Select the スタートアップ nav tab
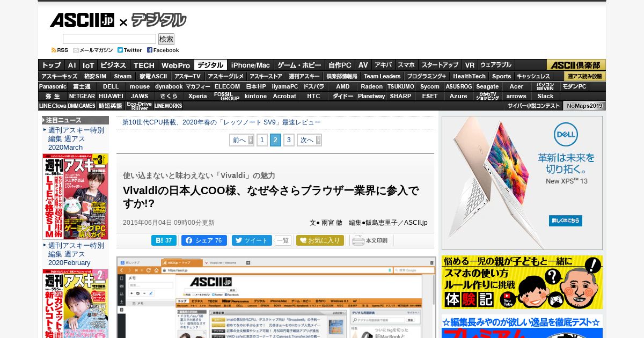644x338 pixels. coord(440,65)
